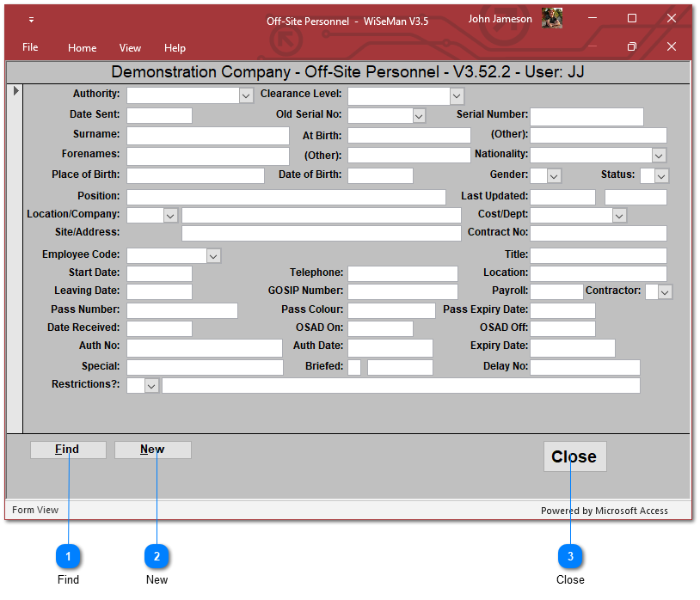Open the Restrictions dropdown arrow
700x600 pixels.
[x=151, y=386]
